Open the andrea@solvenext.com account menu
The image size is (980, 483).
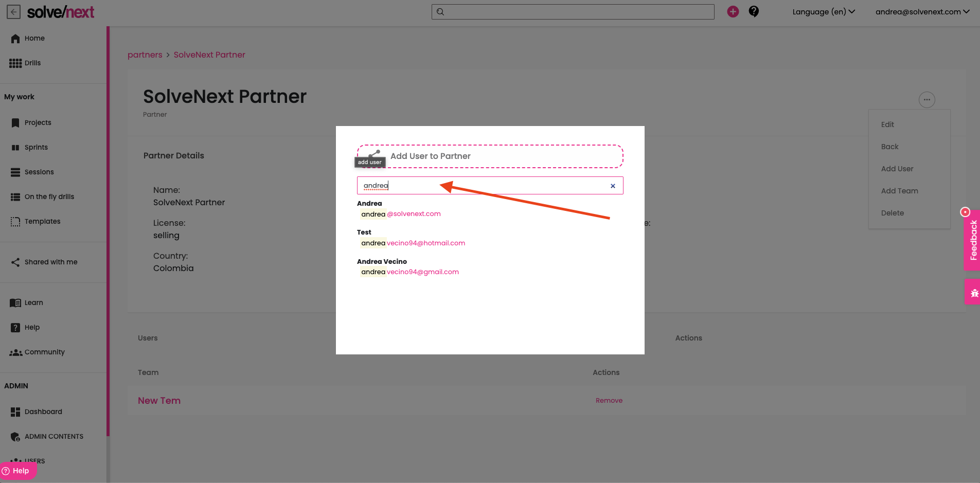pyautogui.click(x=922, y=12)
